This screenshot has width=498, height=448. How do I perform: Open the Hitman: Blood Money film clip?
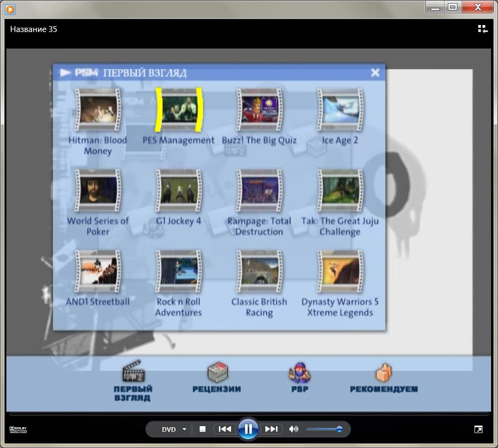point(98,110)
